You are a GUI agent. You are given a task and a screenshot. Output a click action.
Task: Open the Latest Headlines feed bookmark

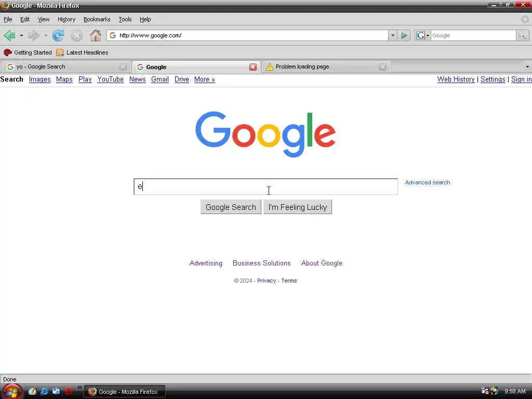[82, 52]
